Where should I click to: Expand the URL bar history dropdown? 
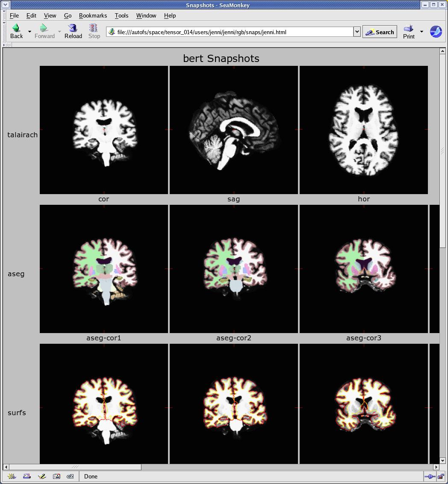(357, 32)
